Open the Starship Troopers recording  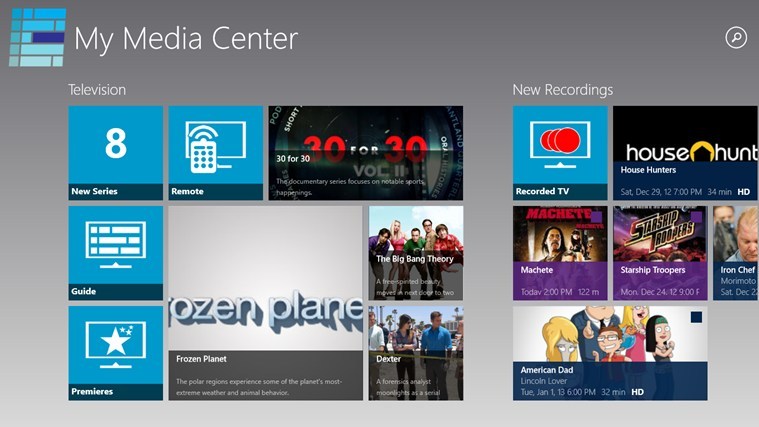click(x=660, y=253)
